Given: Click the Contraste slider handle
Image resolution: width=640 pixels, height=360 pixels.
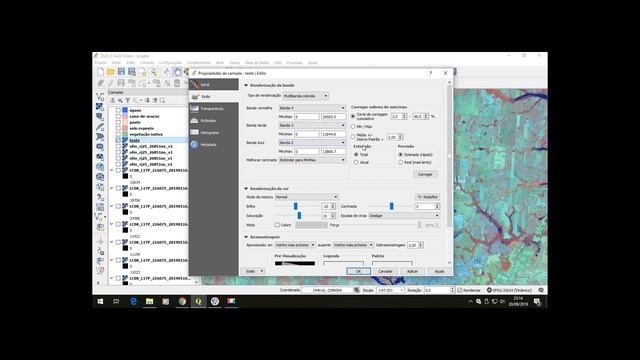Looking at the screenshot, I should (x=391, y=206).
